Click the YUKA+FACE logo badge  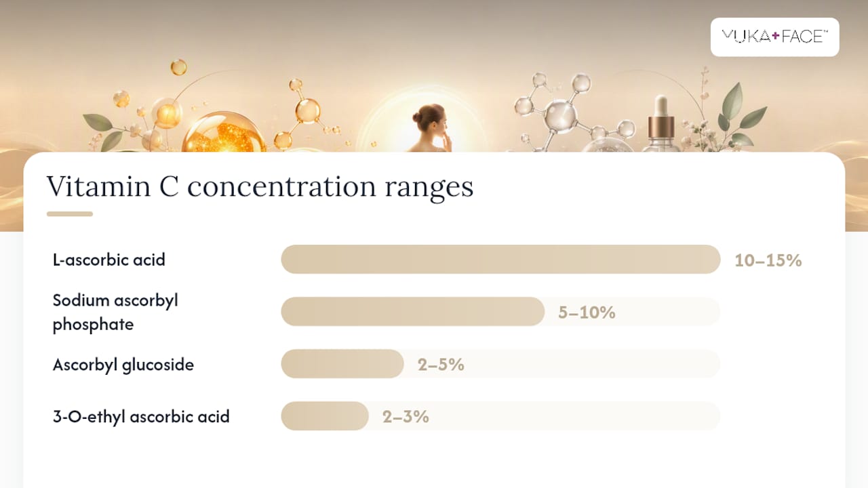774,37
